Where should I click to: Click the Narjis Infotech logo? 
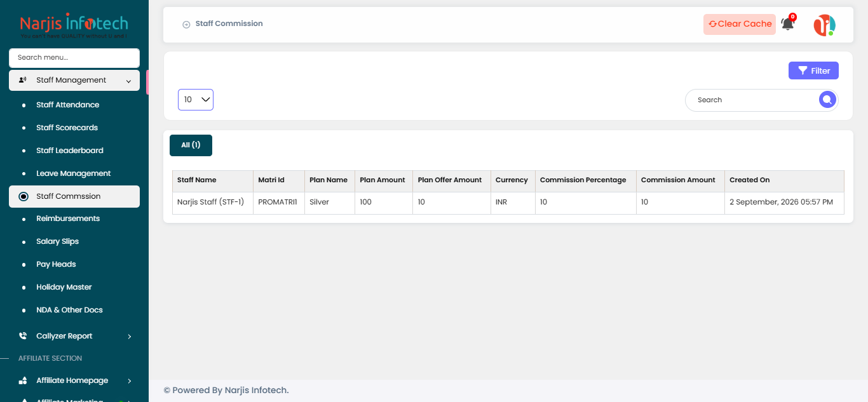click(74, 27)
